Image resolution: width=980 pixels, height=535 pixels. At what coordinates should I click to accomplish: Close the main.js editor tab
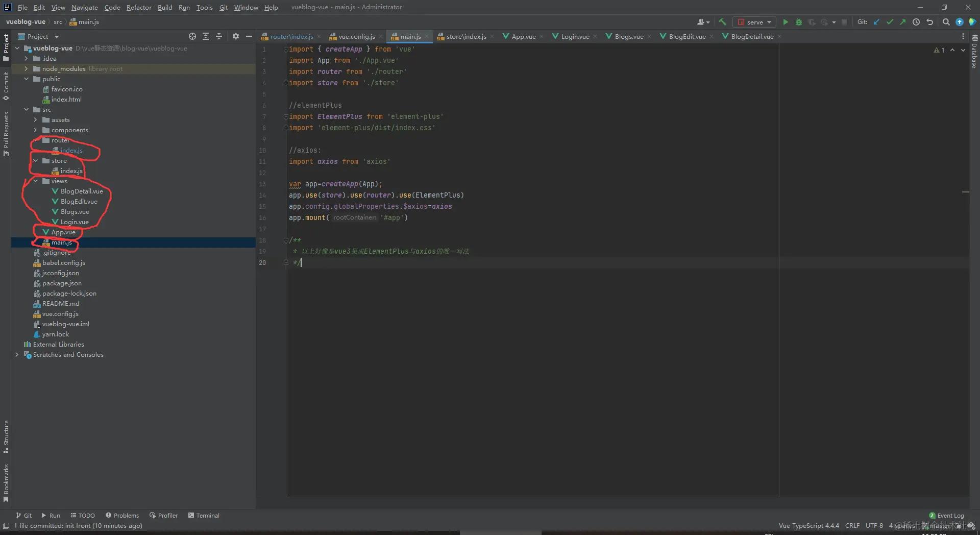(x=427, y=37)
